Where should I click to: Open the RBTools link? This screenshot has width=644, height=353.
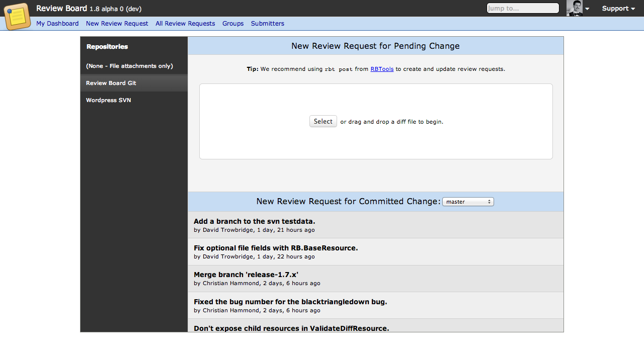click(382, 69)
